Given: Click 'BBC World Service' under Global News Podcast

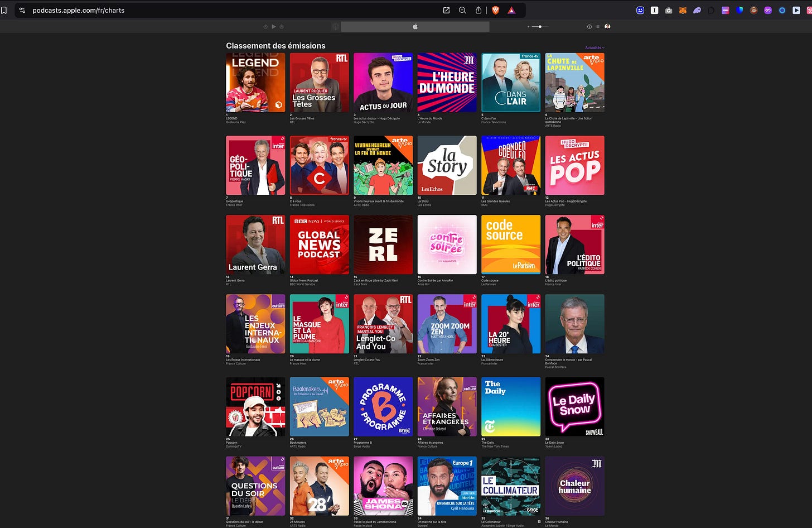Looking at the screenshot, I should coord(302,284).
